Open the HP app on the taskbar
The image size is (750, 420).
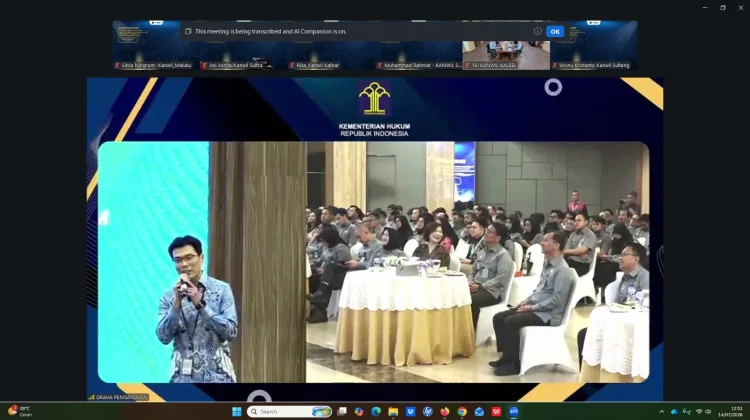(428, 411)
